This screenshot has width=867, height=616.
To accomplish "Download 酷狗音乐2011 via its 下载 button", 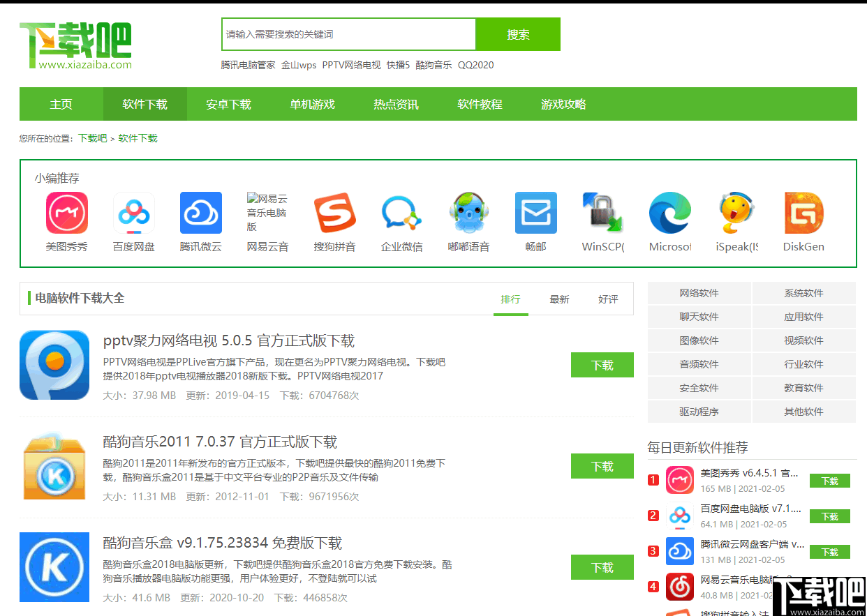I will pyautogui.click(x=602, y=466).
